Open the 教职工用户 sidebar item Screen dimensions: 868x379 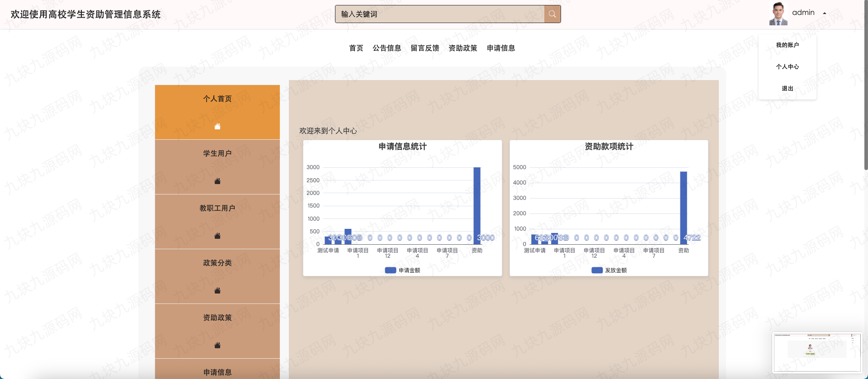tap(217, 222)
